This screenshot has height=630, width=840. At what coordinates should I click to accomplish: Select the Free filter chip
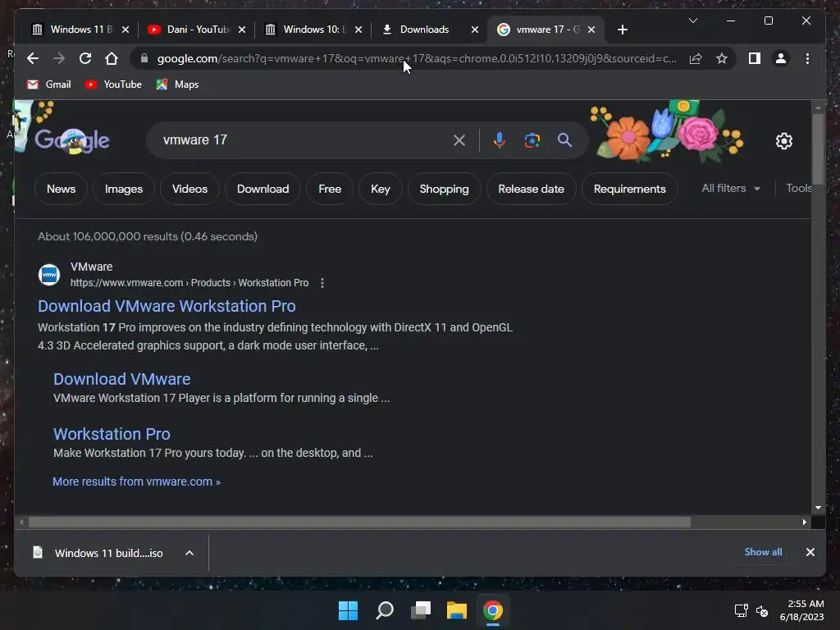click(x=330, y=189)
